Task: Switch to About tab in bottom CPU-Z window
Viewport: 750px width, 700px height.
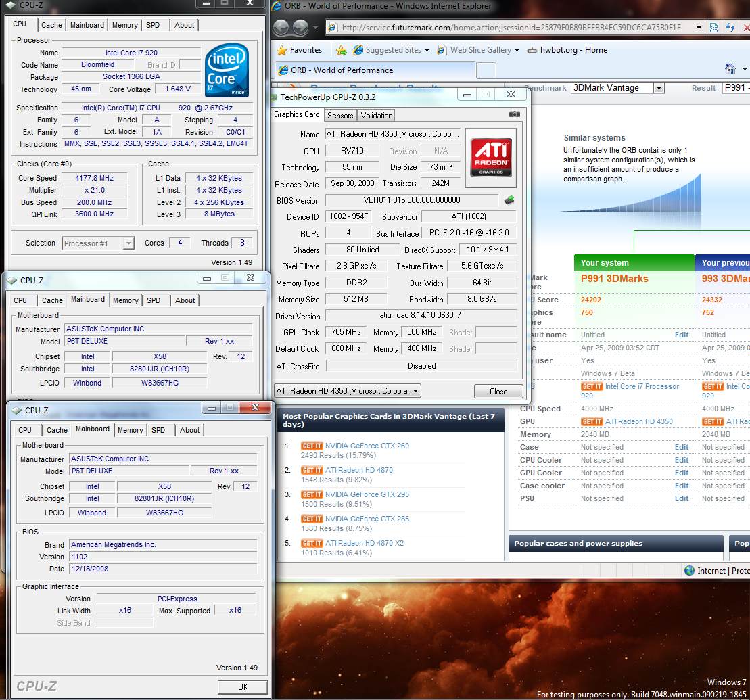Action: pos(189,430)
